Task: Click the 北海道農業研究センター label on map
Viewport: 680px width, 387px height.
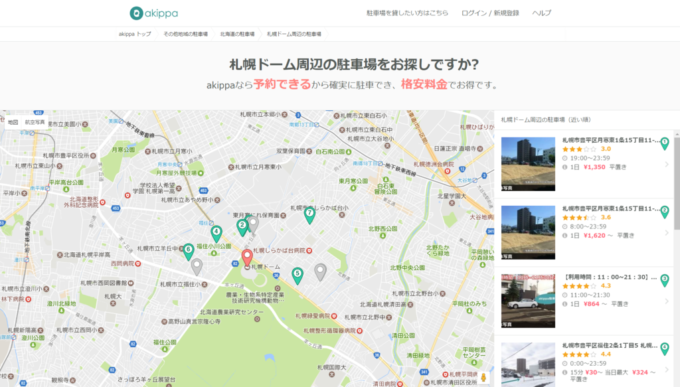Action: 231,312
